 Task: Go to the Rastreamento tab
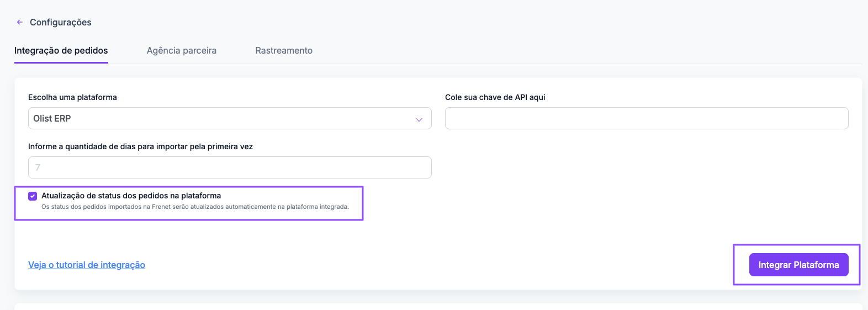284,50
